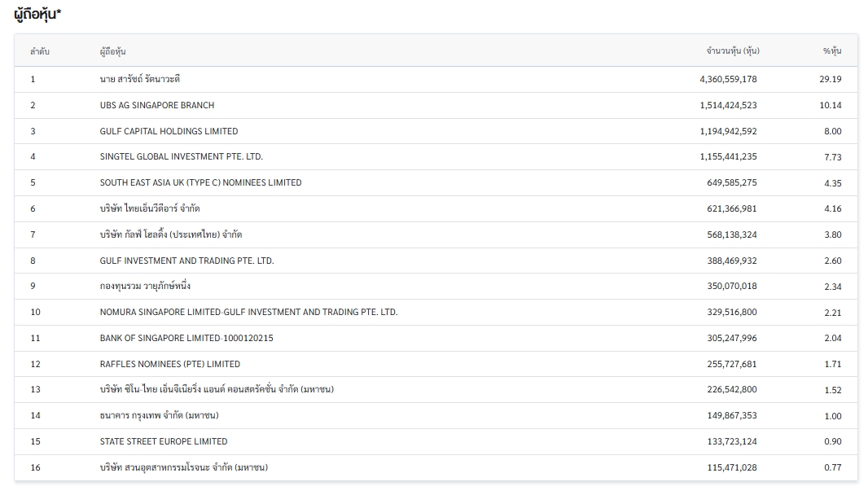
Task: Click share count 115,471,028
Action: (732, 468)
